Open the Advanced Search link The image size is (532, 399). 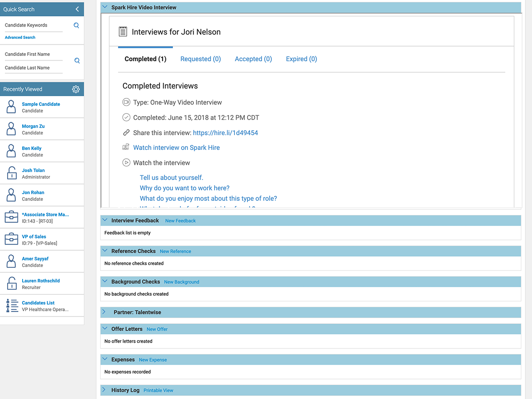20,38
